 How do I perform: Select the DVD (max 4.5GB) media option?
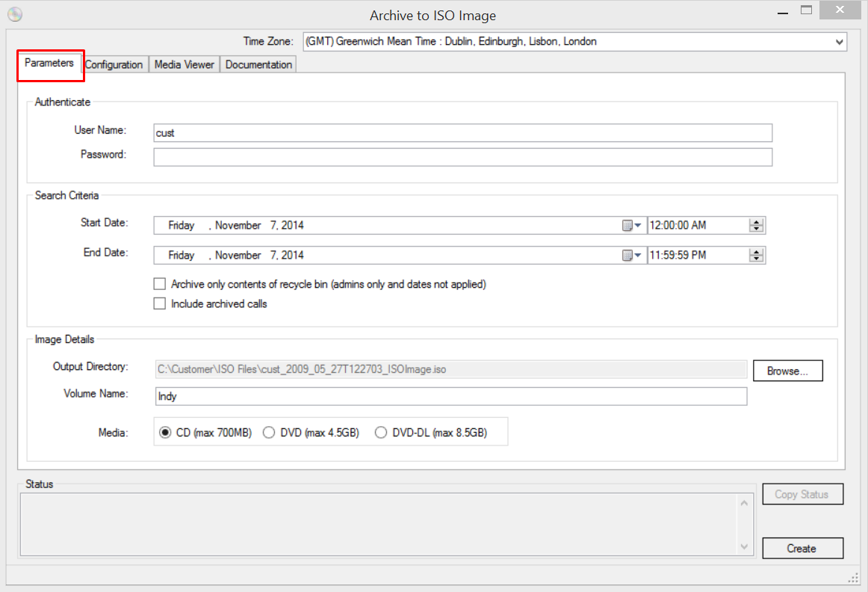269,432
